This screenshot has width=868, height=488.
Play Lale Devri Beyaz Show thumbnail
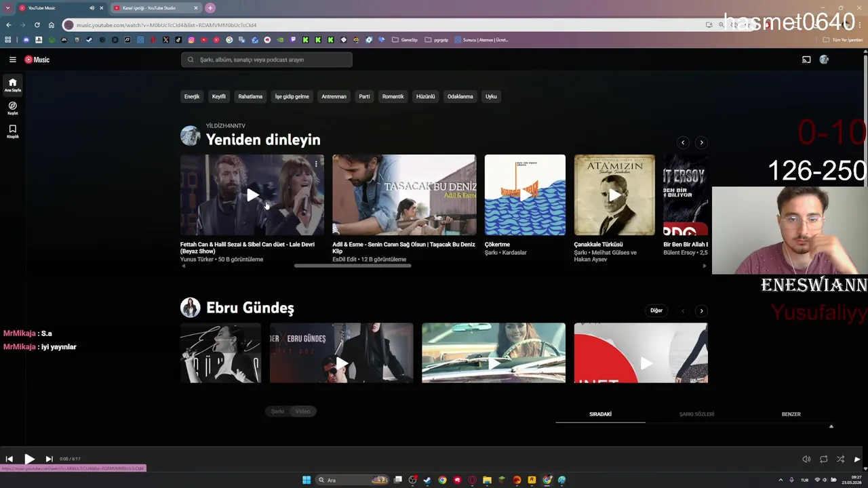252,195
